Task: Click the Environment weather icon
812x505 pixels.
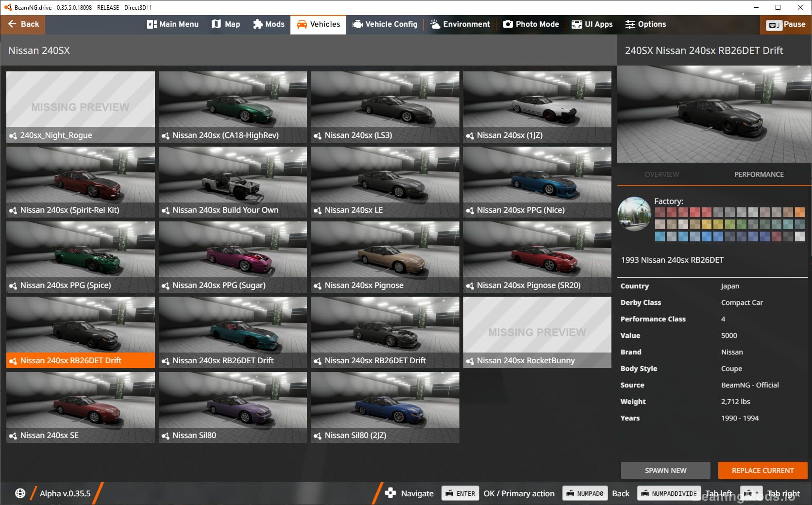Action: 435,24
